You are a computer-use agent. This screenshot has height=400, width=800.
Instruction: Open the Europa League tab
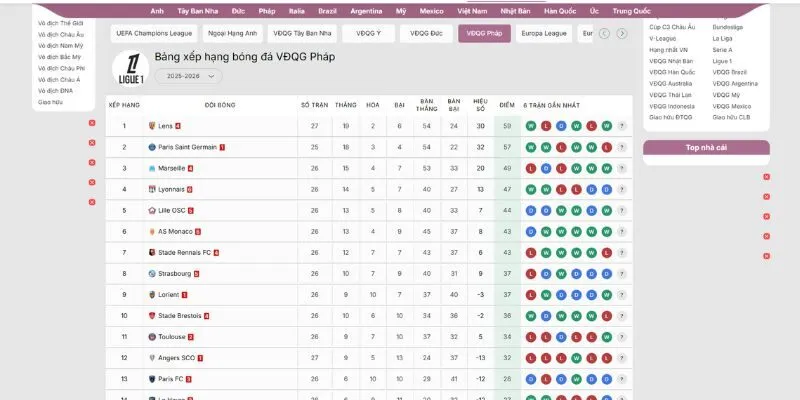pos(544,33)
